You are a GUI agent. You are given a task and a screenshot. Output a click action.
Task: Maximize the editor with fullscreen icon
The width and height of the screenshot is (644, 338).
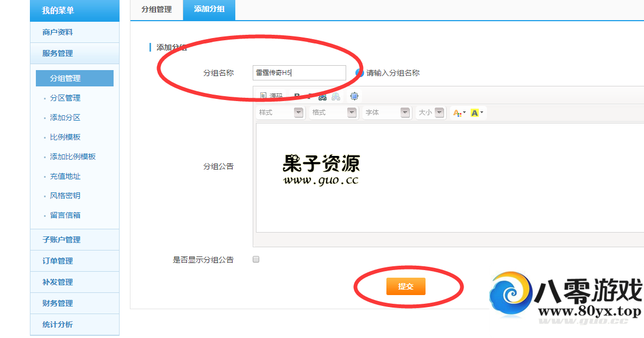tap(354, 96)
